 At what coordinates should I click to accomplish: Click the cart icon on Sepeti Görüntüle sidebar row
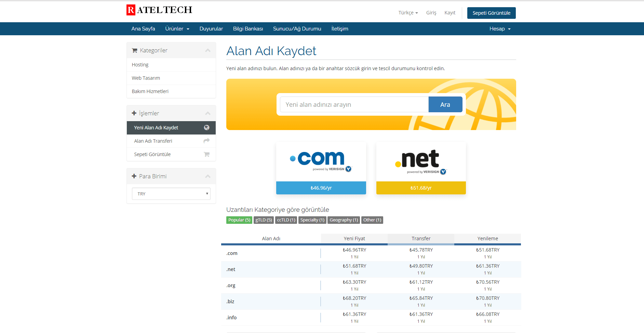point(206,154)
